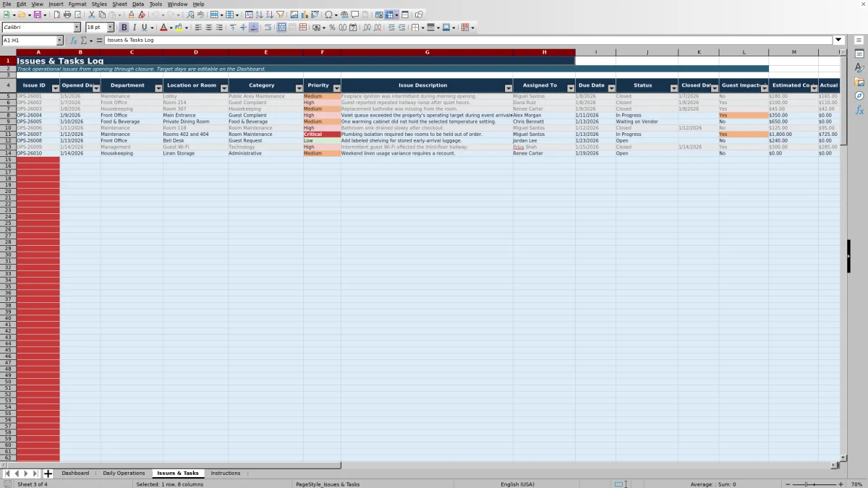Open the Sheet menu

click(119, 4)
